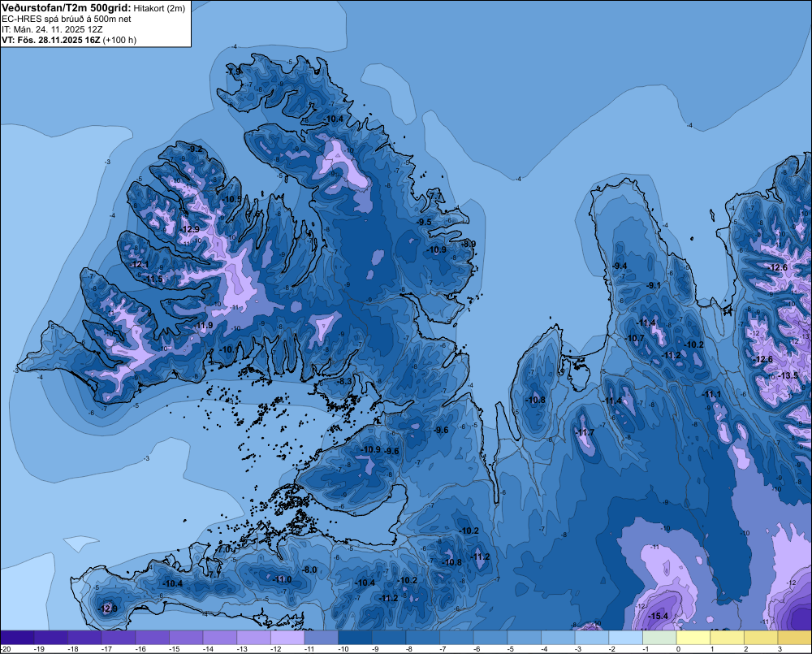Click the legend tick label -15
This screenshot has width=812, height=654.
(174, 649)
